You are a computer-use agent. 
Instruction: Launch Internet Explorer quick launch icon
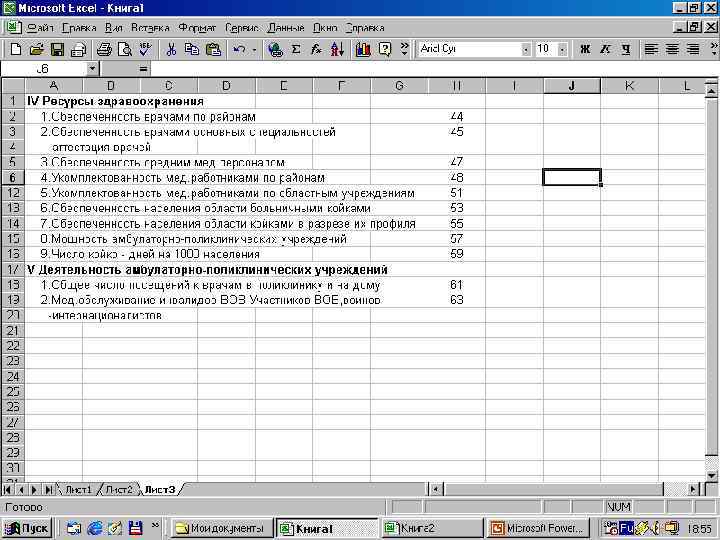click(94, 529)
